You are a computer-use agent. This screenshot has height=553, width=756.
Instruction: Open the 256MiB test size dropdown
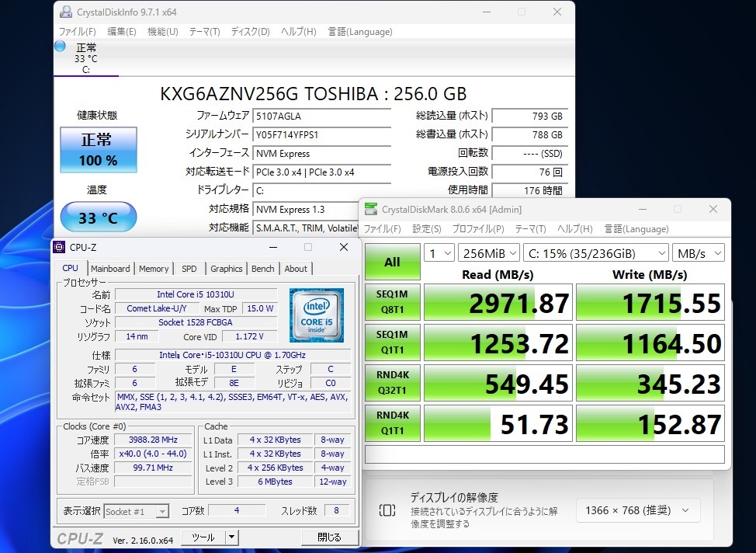(x=488, y=253)
